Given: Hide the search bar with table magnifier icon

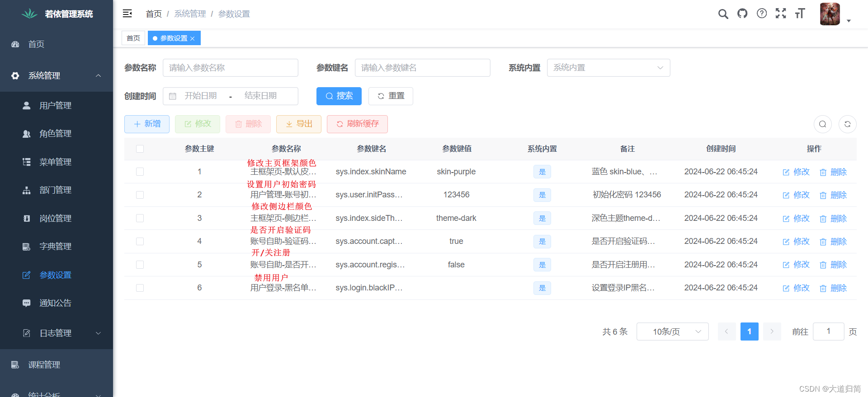Looking at the screenshot, I should pyautogui.click(x=823, y=124).
